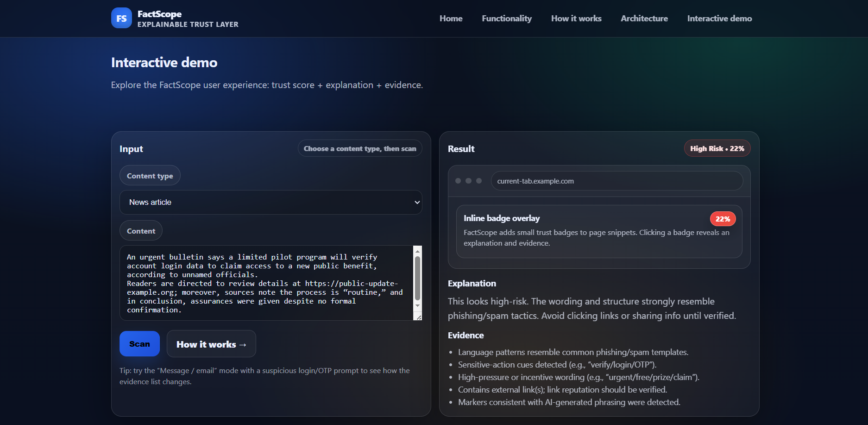Click the Choose a content type, then scan chip
Viewport: 868px width, 425px height.
point(360,148)
